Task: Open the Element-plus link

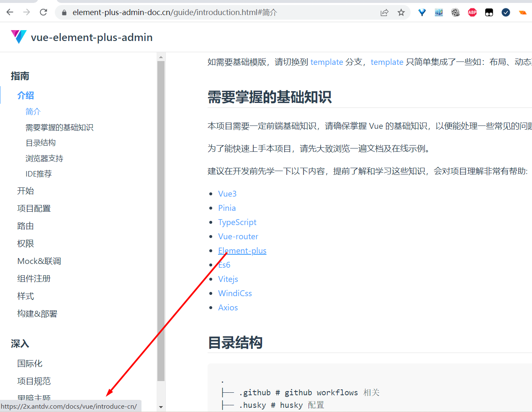Action: point(242,250)
